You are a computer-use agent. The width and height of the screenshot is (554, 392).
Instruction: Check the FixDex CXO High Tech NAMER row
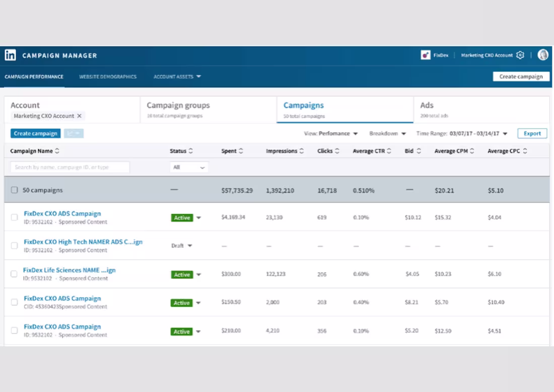pos(14,246)
